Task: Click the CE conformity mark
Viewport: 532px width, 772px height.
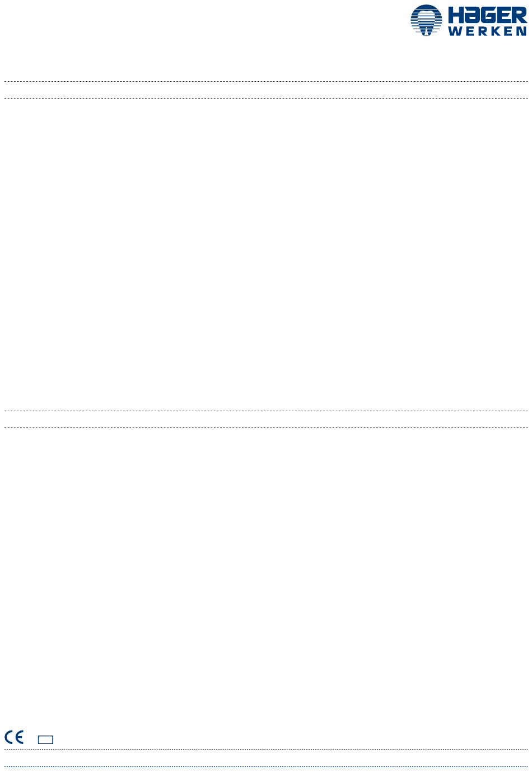Action: click(x=14, y=737)
